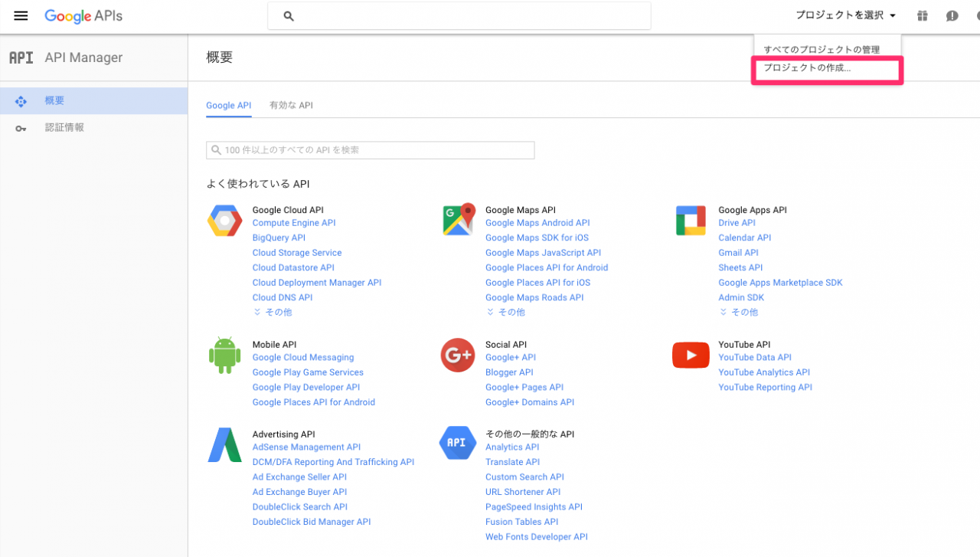This screenshot has width=980, height=557.
Task: Open Drive API link
Action: click(x=737, y=223)
